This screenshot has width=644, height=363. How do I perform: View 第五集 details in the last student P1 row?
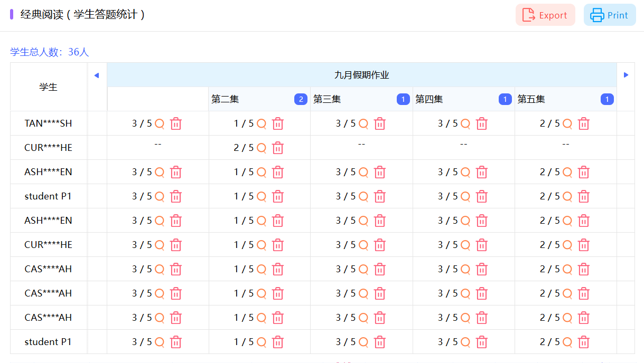tap(567, 342)
